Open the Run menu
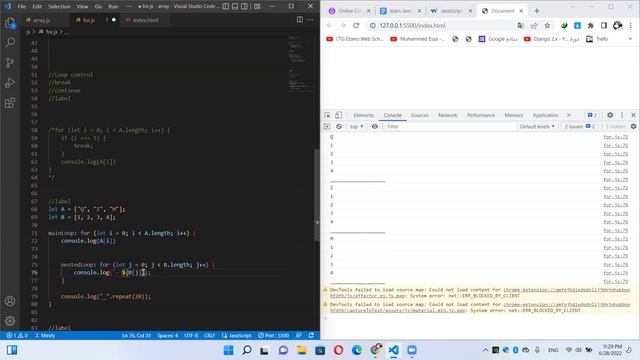640x360 pixels. 113,7
